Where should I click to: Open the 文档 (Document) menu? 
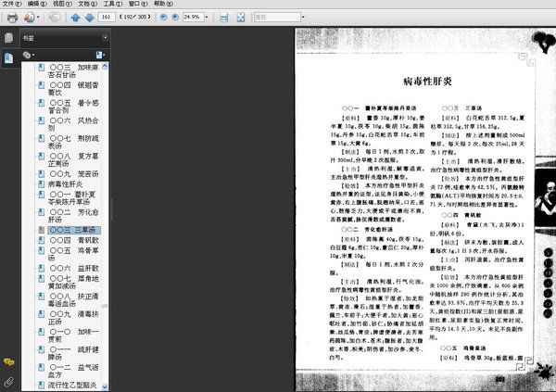(88, 4)
